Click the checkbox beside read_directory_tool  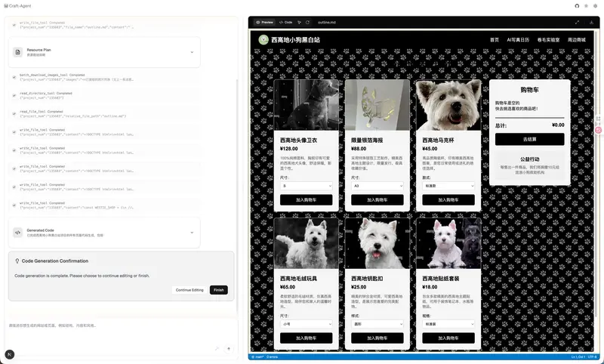click(14, 94)
